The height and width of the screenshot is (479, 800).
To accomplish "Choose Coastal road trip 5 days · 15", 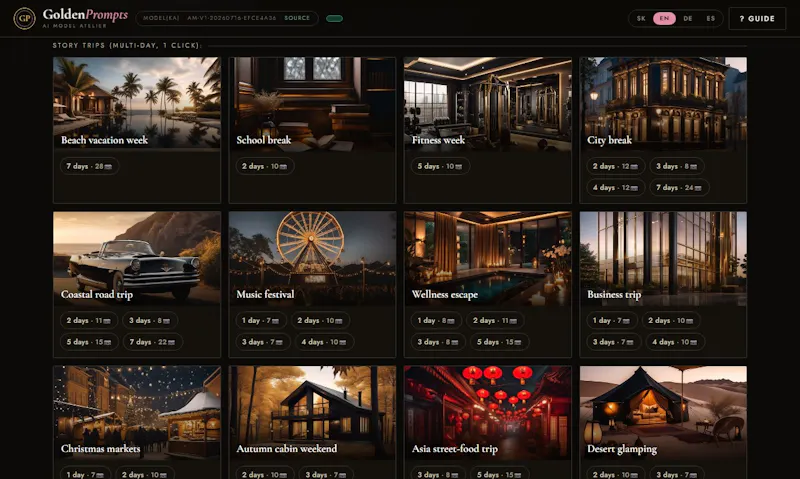I will click(x=89, y=342).
